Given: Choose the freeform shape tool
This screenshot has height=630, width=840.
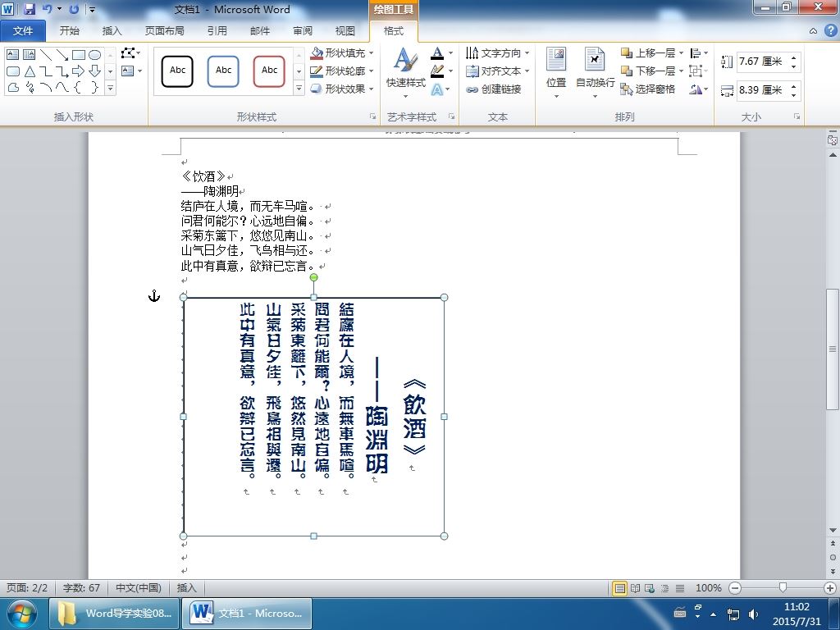Looking at the screenshot, I should [13, 87].
